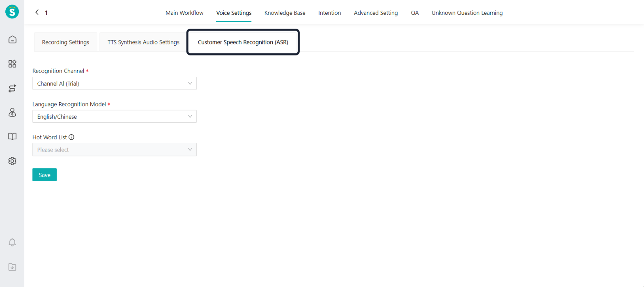The image size is (644, 287).
Task: Switch to Recording Settings sub-tab
Action: [x=66, y=42]
